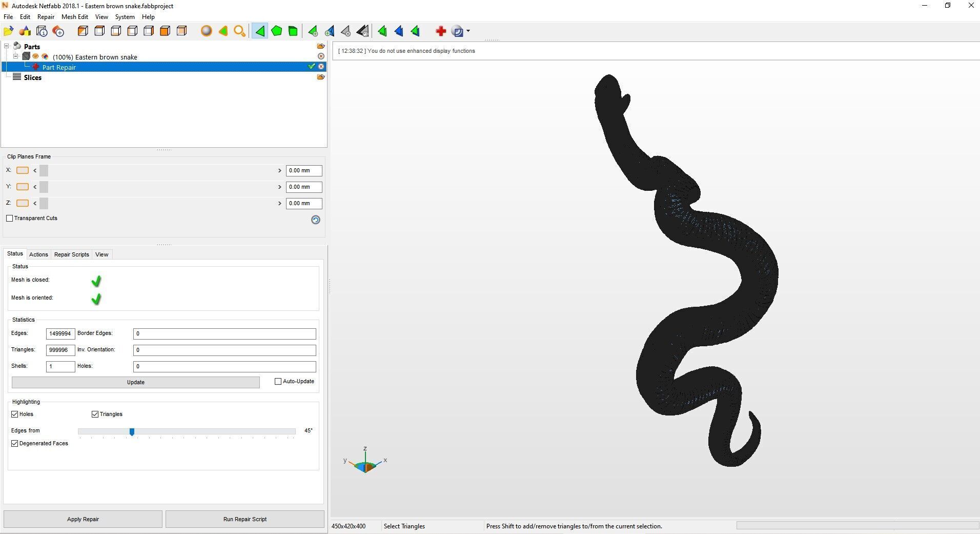Viewport: 980px width, 534px height.
Task: Open the System menu
Action: pos(125,17)
